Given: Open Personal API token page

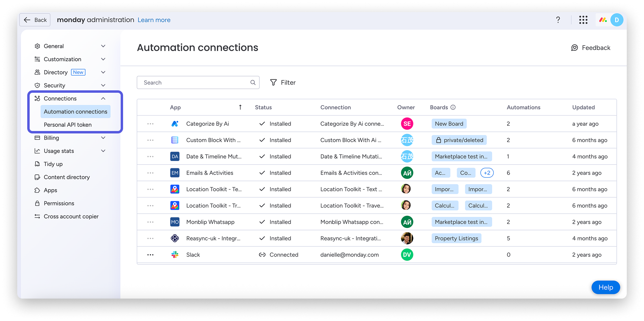Looking at the screenshot, I should [68, 125].
